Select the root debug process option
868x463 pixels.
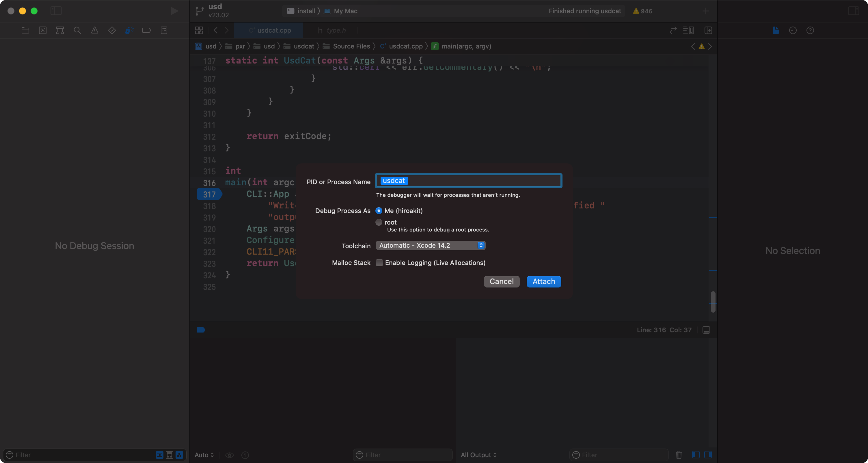(x=379, y=222)
